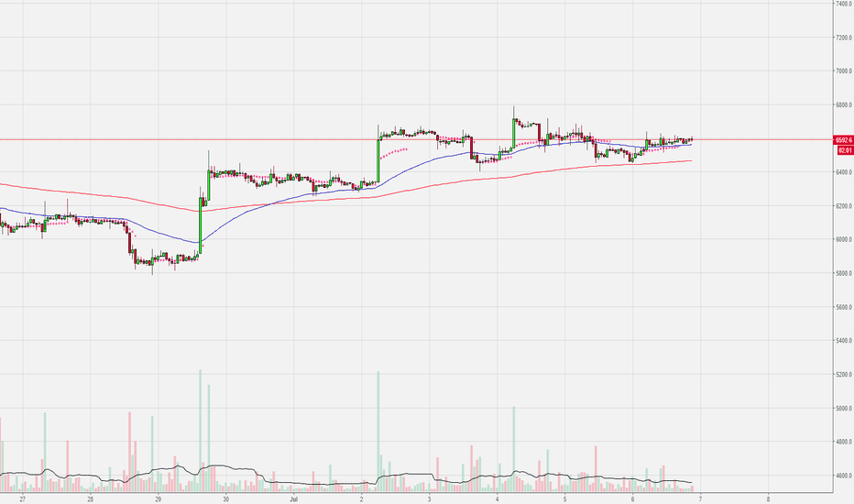Select the long green candle just after July 2
This screenshot has height=504, width=854.
tap(378, 160)
